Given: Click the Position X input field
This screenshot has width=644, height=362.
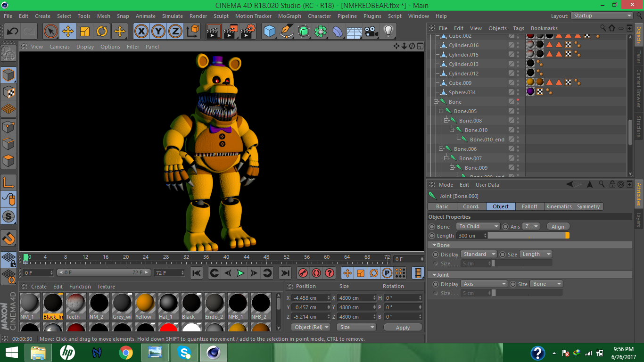Looking at the screenshot, I should click(310, 298).
